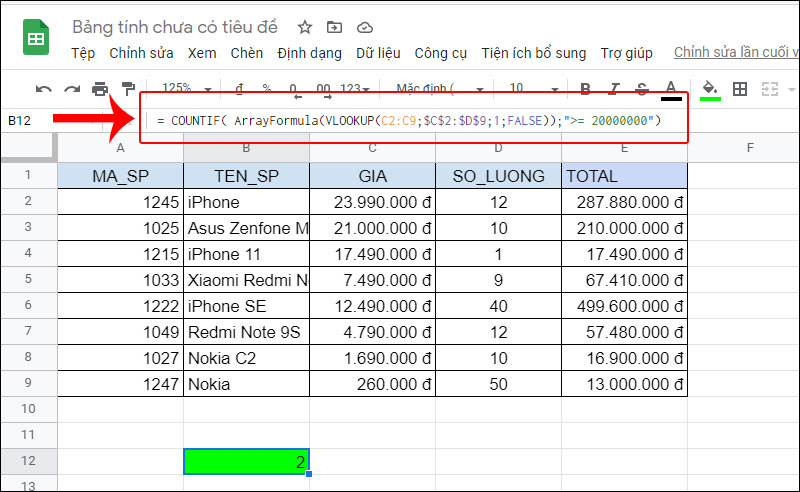This screenshot has width=800, height=492.
Task: Select the paint format tool
Action: pyautogui.click(x=128, y=89)
